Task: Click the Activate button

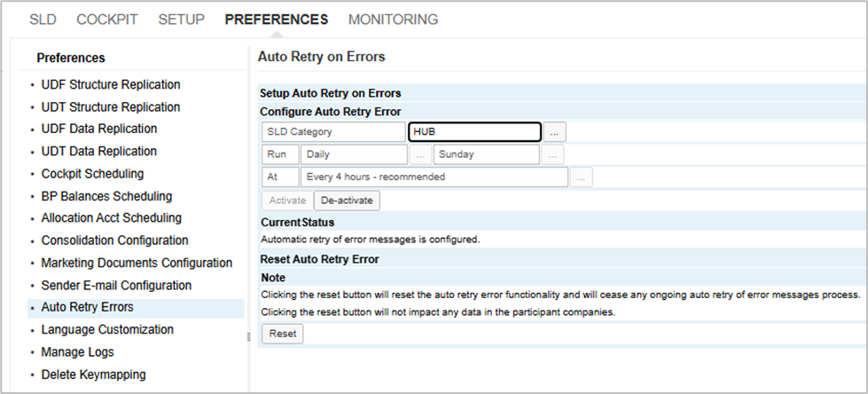Action: [287, 201]
